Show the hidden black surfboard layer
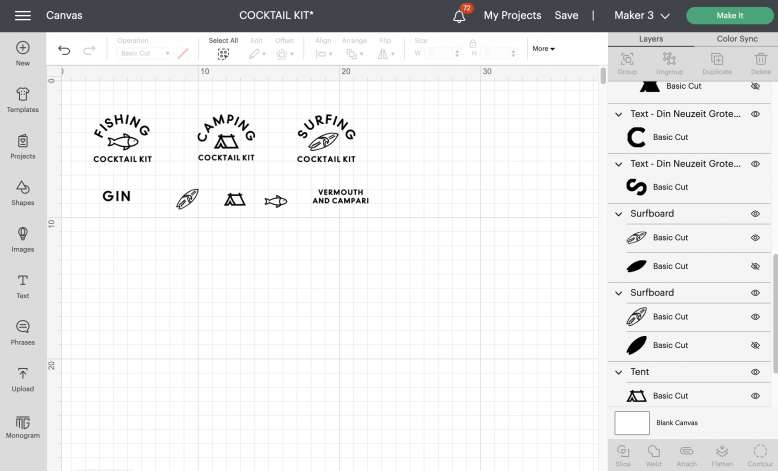Screen dimensions: 778x471 755,266
